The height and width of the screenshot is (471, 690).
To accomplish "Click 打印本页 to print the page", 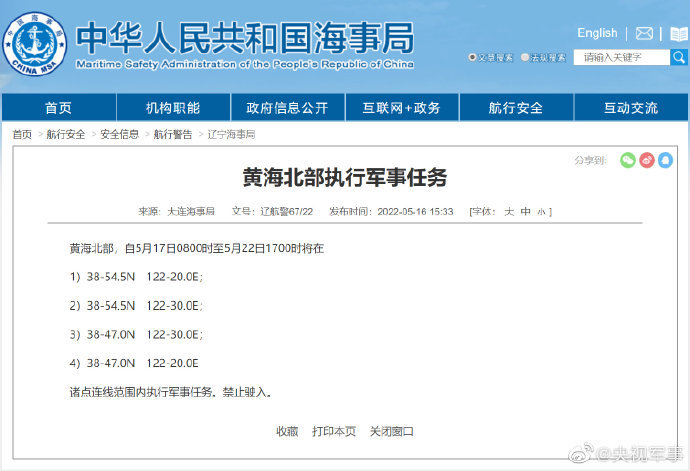I will point(333,431).
